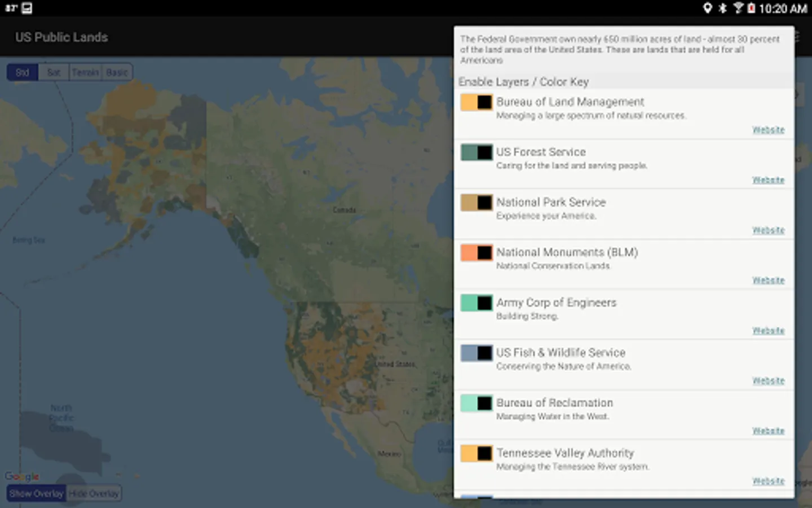The image size is (812, 508).
Task: Click the Show Overlay button
Action: (37, 493)
